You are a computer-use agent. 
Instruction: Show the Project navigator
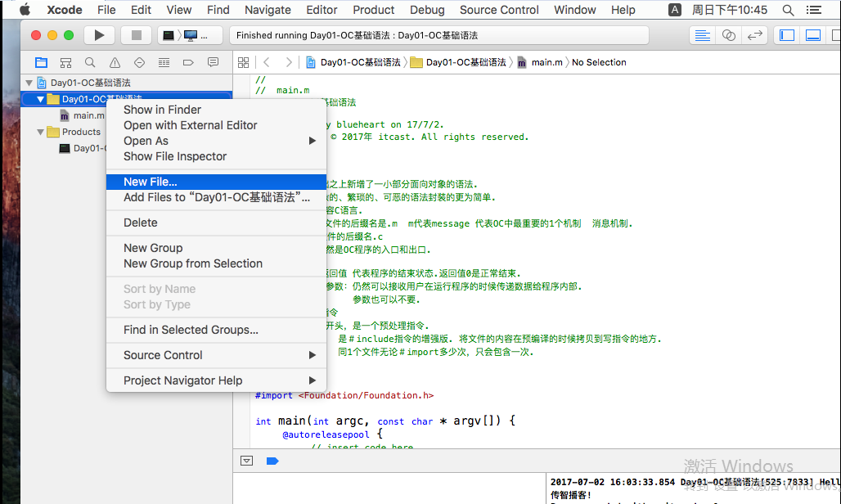(x=41, y=63)
